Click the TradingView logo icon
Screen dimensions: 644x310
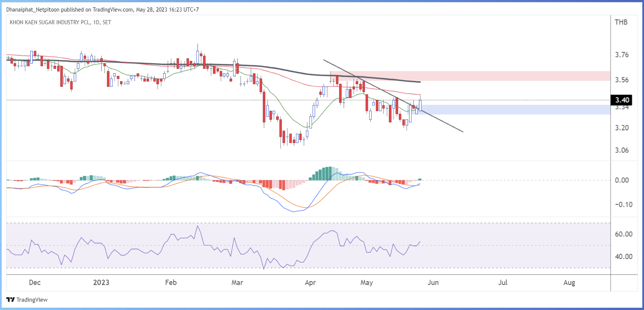[x=11, y=300]
